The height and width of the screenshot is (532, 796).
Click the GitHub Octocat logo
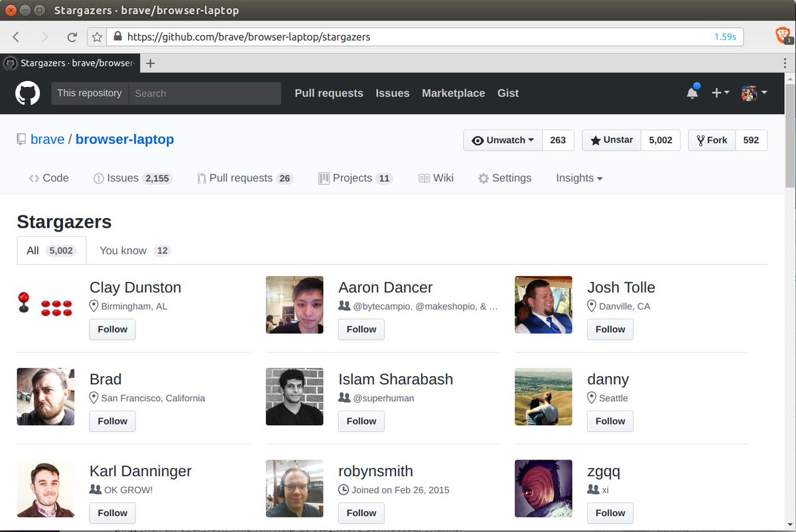pyautogui.click(x=28, y=93)
